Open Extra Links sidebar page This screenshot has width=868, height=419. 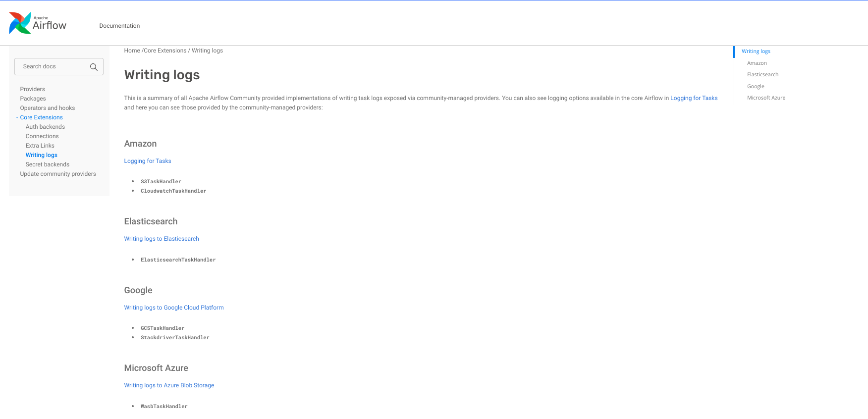click(x=40, y=146)
